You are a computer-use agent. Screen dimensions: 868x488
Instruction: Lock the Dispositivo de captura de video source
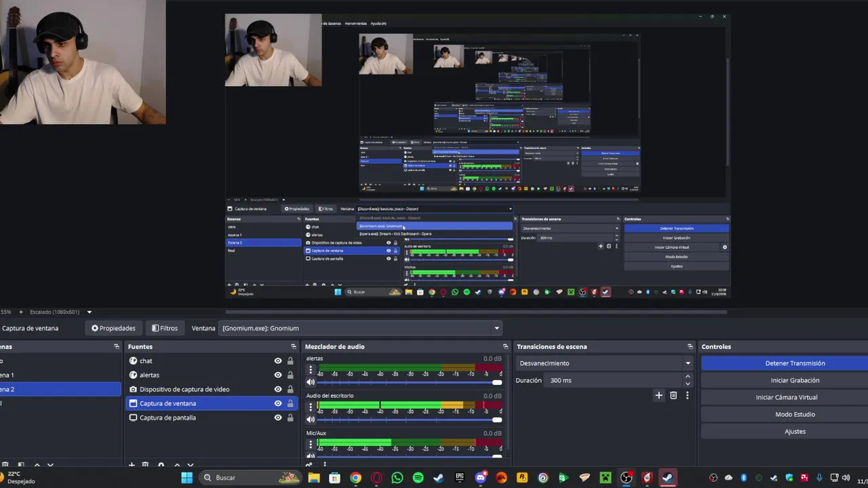coord(290,389)
